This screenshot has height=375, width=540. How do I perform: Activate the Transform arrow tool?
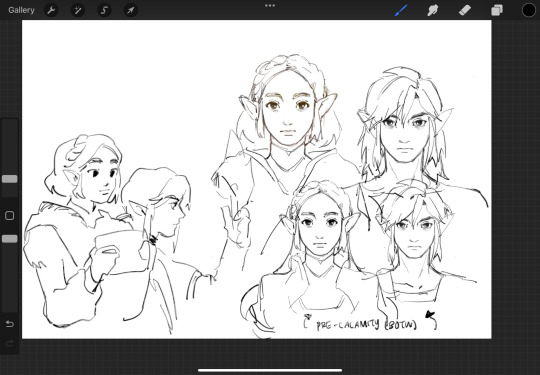131,10
